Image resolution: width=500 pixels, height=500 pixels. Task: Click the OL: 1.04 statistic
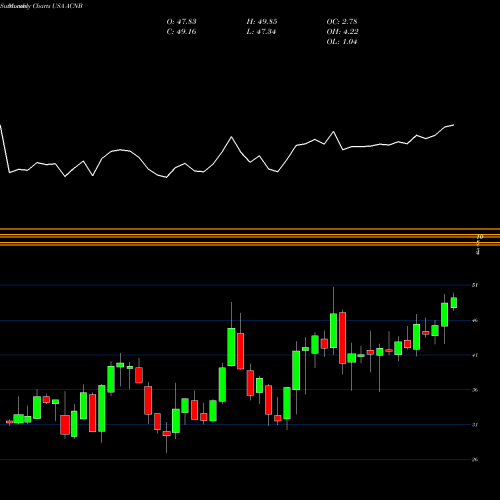coord(342,42)
